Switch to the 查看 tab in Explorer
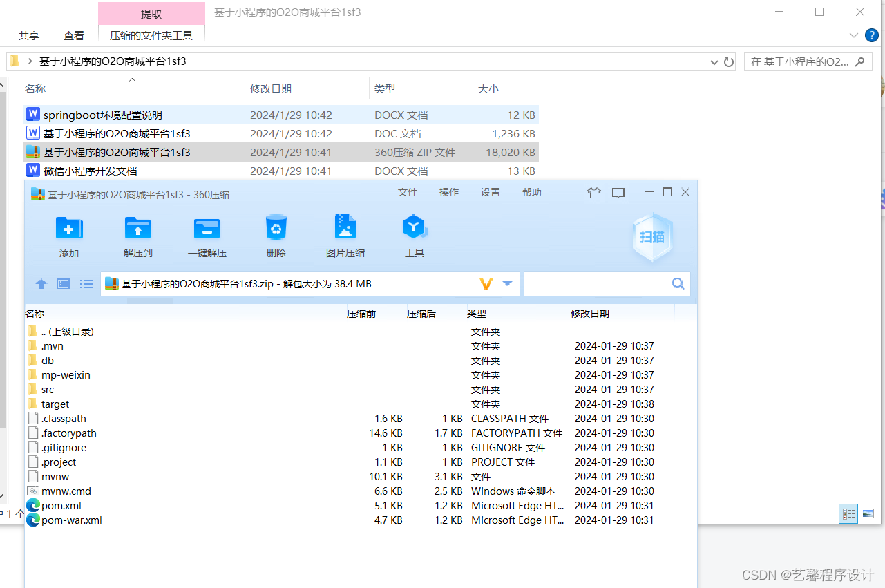Viewport: 885px width, 588px height. click(x=73, y=35)
